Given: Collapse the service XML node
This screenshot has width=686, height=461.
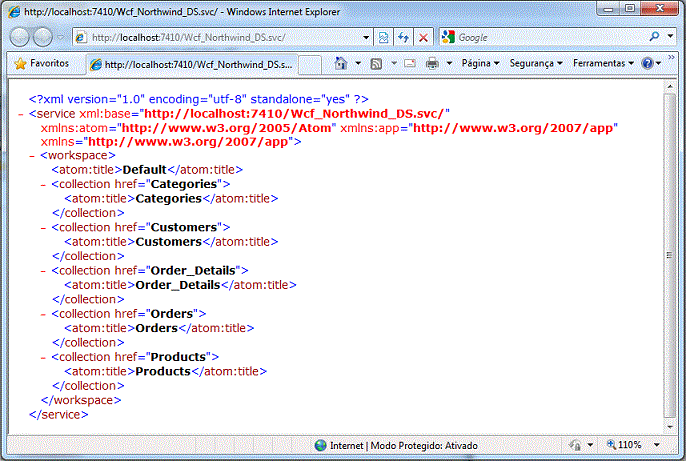Looking at the screenshot, I should coord(21,115).
